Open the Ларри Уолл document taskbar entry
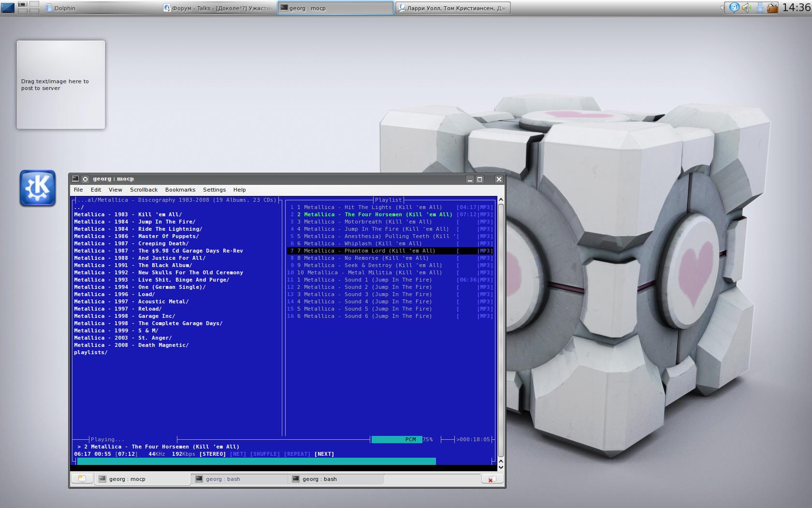 (453, 8)
